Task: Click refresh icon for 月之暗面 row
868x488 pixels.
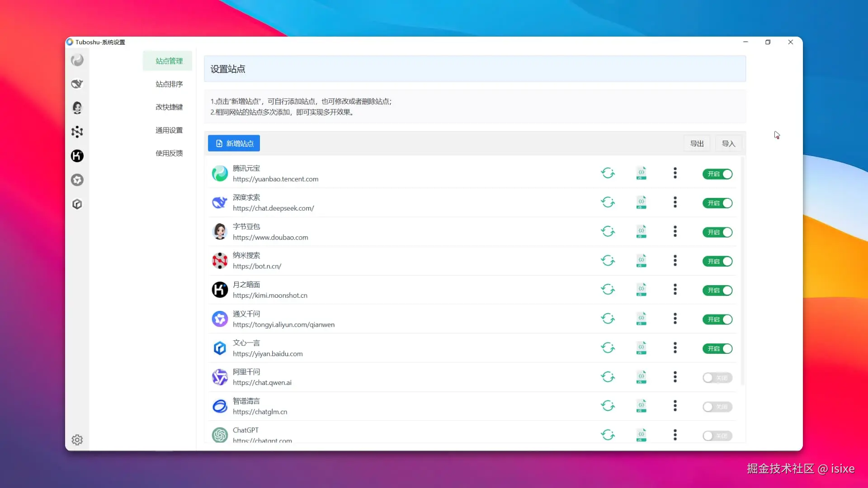Action: click(x=608, y=289)
